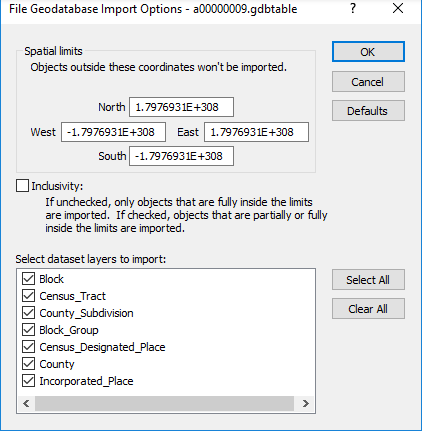Viewport: 422px width, 431px height.
Task: Toggle the County_Subdivision layer checkbox
Action: pos(28,313)
